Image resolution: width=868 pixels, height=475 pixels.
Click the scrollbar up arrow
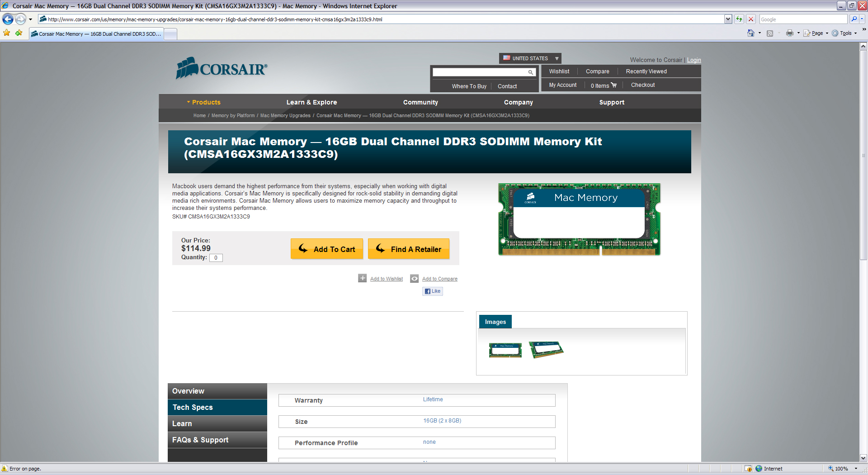coord(863,46)
